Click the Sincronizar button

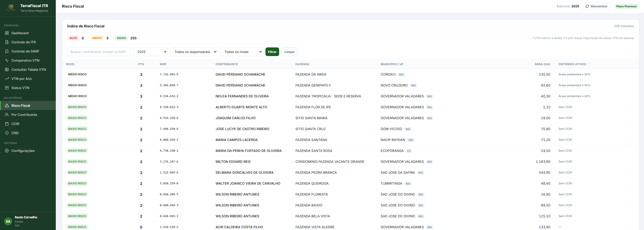pos(596,6)
